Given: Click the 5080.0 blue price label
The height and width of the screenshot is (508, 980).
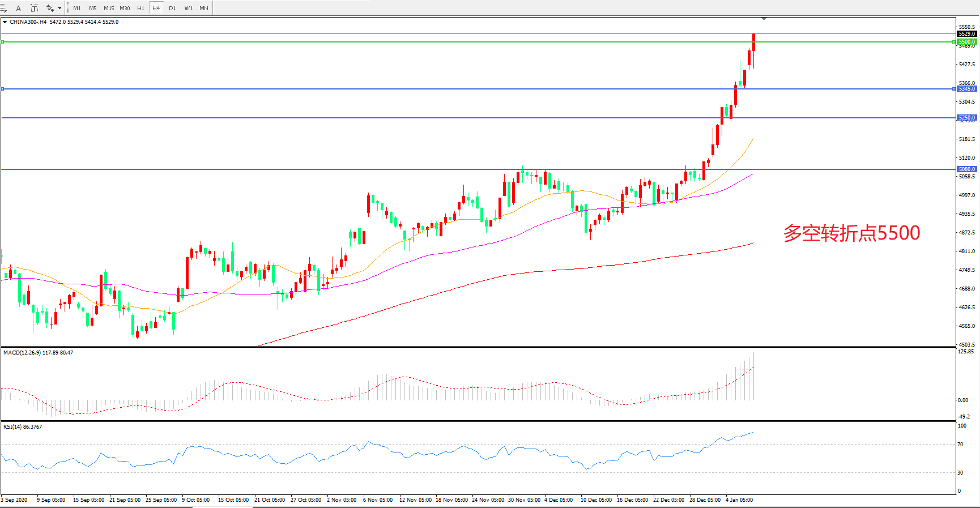Looking at the screenshot, I should [x=966, y=169].
